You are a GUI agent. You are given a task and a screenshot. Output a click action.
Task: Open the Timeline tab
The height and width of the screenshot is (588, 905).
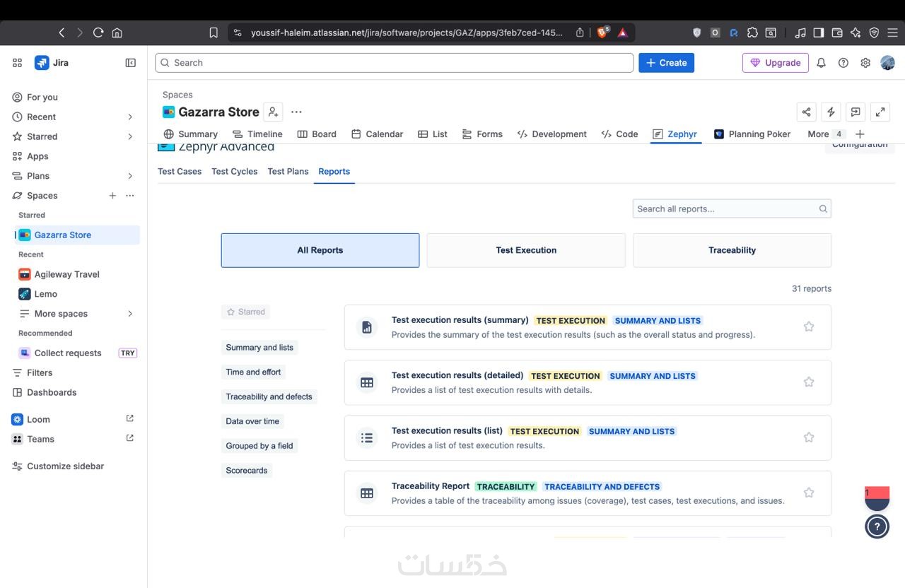point(257,134)
